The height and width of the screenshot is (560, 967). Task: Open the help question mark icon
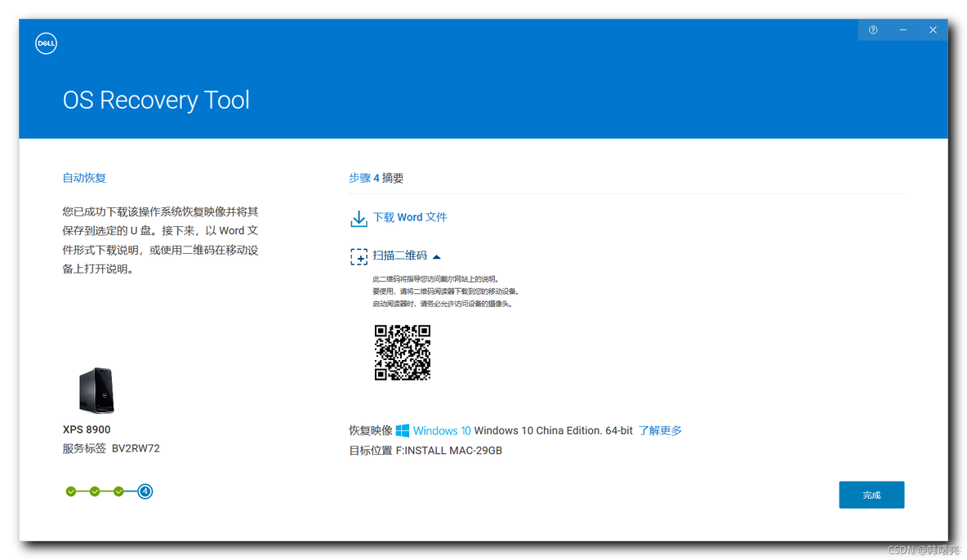pyautogui.click(x=873, y=29)
